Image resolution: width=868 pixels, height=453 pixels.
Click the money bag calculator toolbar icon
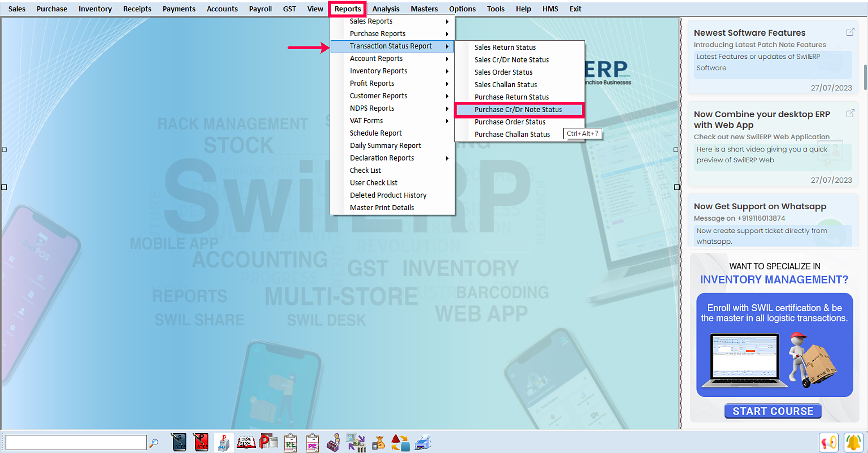pos(378,443)
